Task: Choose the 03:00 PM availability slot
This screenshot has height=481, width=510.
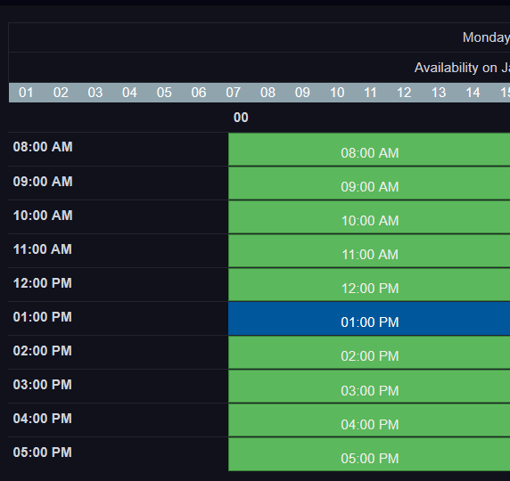Action: tap(369, 387)
